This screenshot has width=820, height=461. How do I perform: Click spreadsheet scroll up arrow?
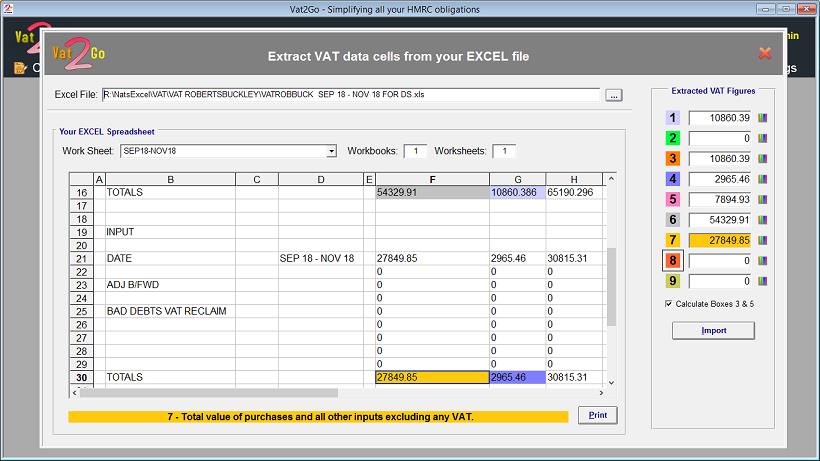[611, 179]
